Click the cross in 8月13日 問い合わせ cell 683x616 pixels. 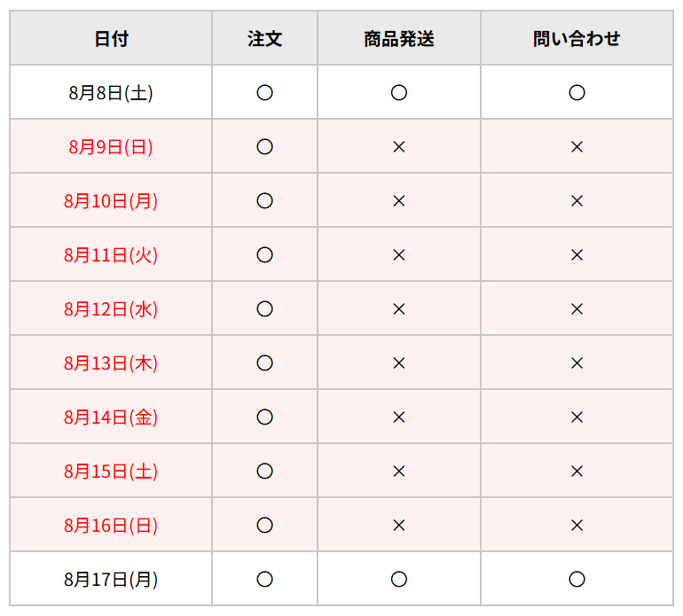tap(577, 363)
